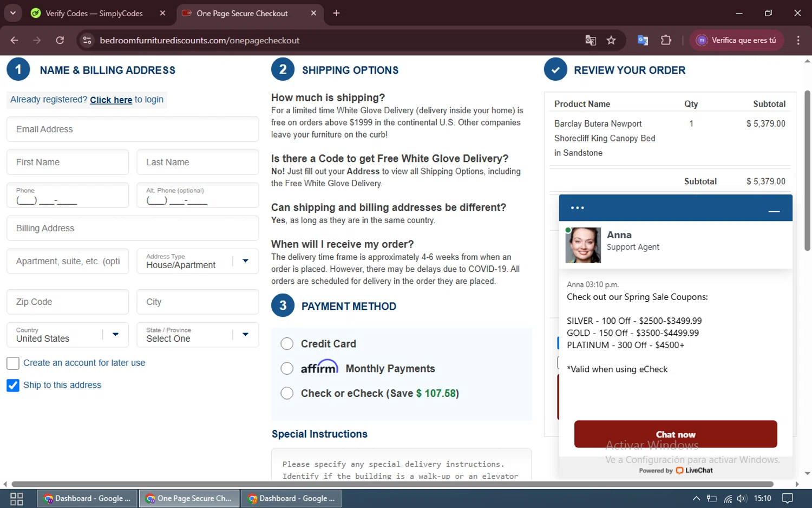Image resolution: width=812 pixels, height=508 pixels.
Task: Click the Apartment, suite field
Action: 68,262
